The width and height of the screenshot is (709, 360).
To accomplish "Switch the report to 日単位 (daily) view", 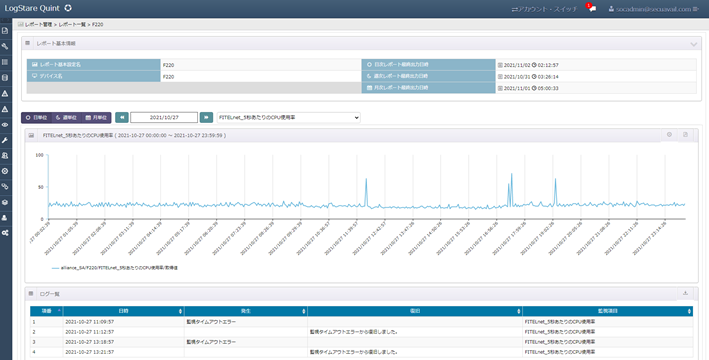I will 36,118.
